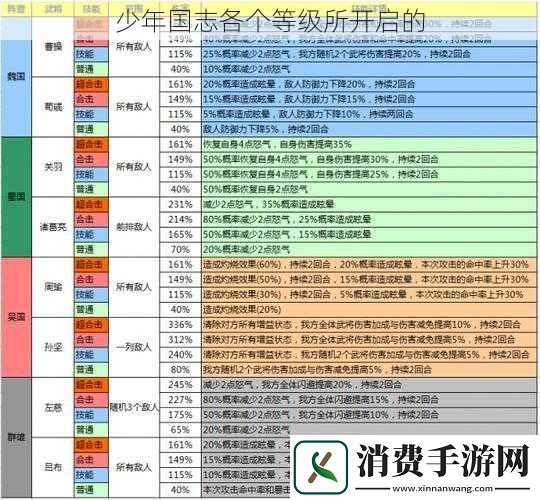Click the 造成灼烧效果(60%) detail cell
This screenshot has height=500, width=540.
(x=369, y=264)
